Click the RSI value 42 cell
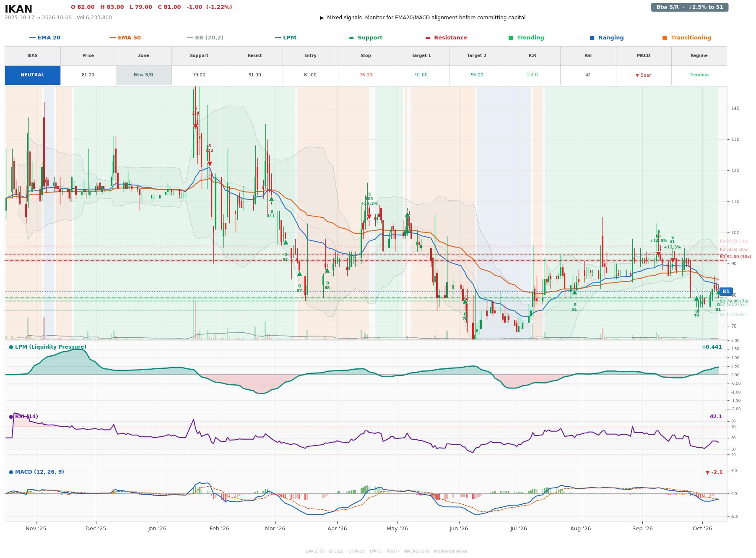Viewport: 756px width, 558px height. [588, 75]
